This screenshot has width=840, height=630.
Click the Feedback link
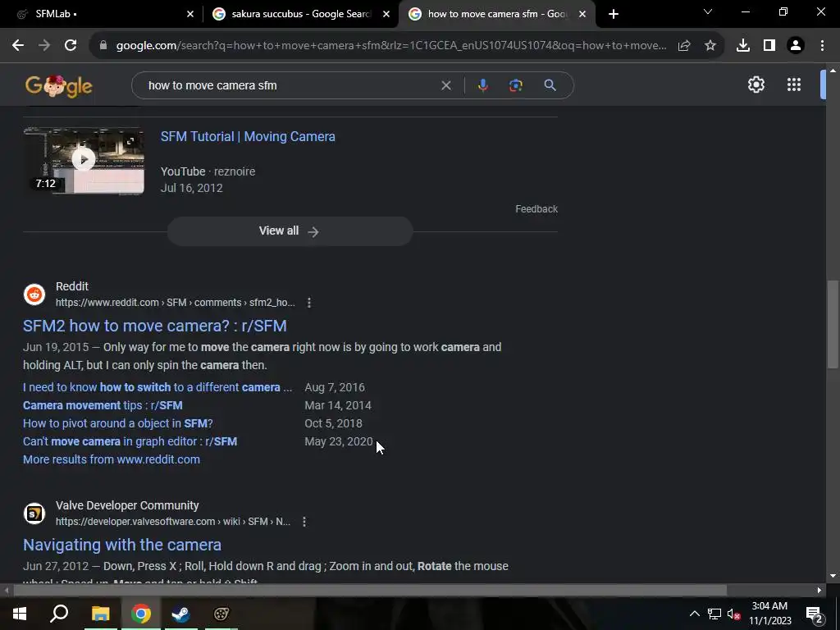click(x=536, y=209)
